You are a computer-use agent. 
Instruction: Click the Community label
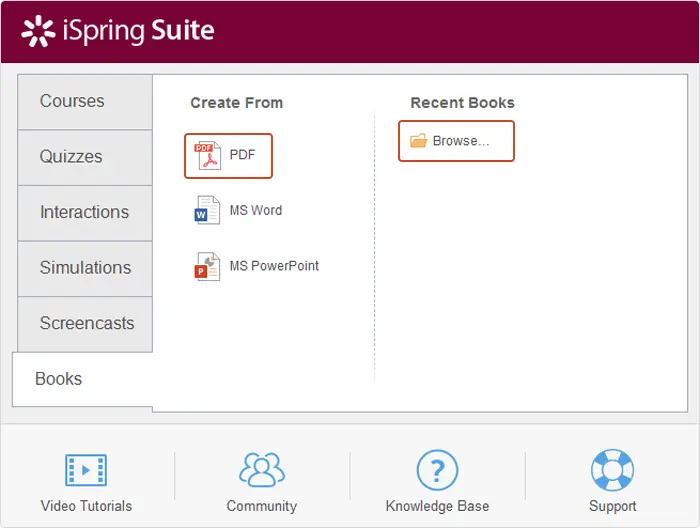(262, 506)
